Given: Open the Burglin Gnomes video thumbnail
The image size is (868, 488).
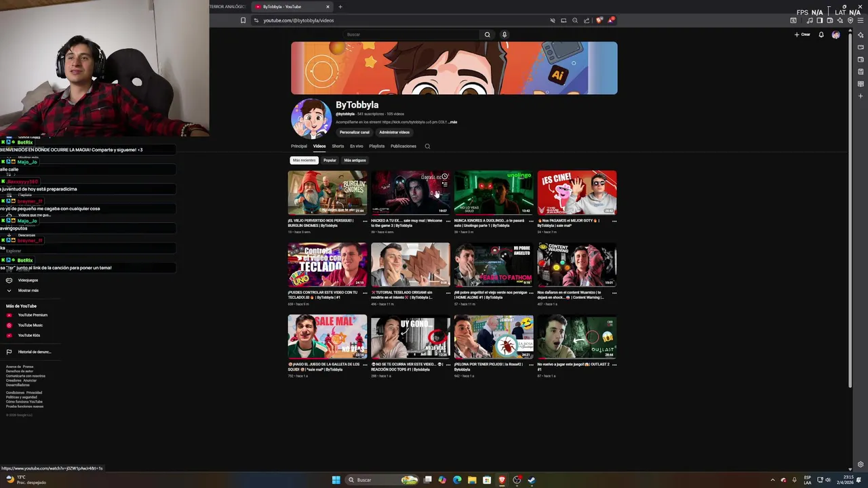Looking at the screenshot, I should point(328,192).
